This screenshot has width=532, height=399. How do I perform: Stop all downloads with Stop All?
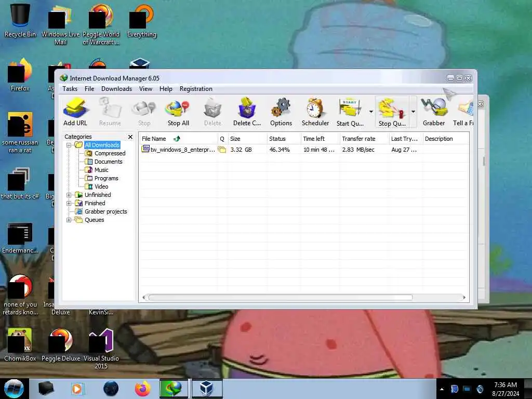pyautogui.click(x=178, y=112)
